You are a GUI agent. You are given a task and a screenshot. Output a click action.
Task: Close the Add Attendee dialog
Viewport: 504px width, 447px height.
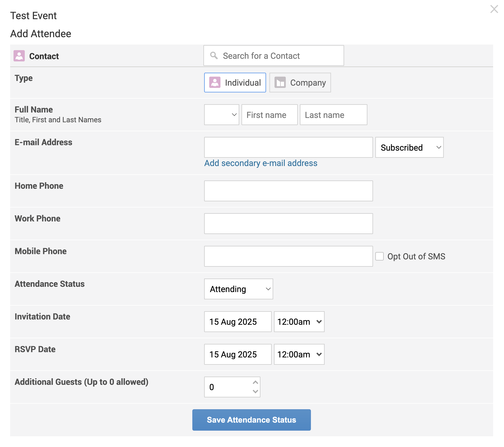[x=494, y=9]
